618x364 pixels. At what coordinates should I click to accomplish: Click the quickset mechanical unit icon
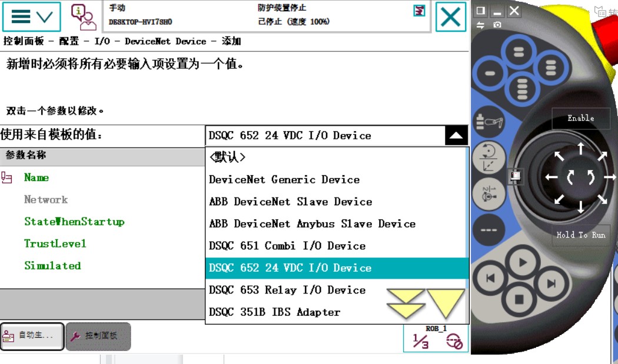(454, 341)
